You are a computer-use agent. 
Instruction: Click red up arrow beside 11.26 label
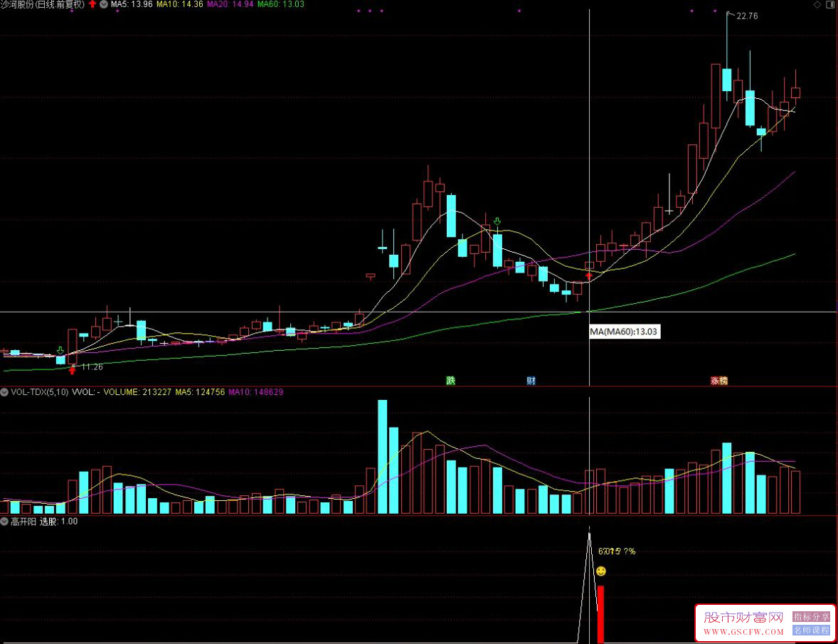coord(72,370)
